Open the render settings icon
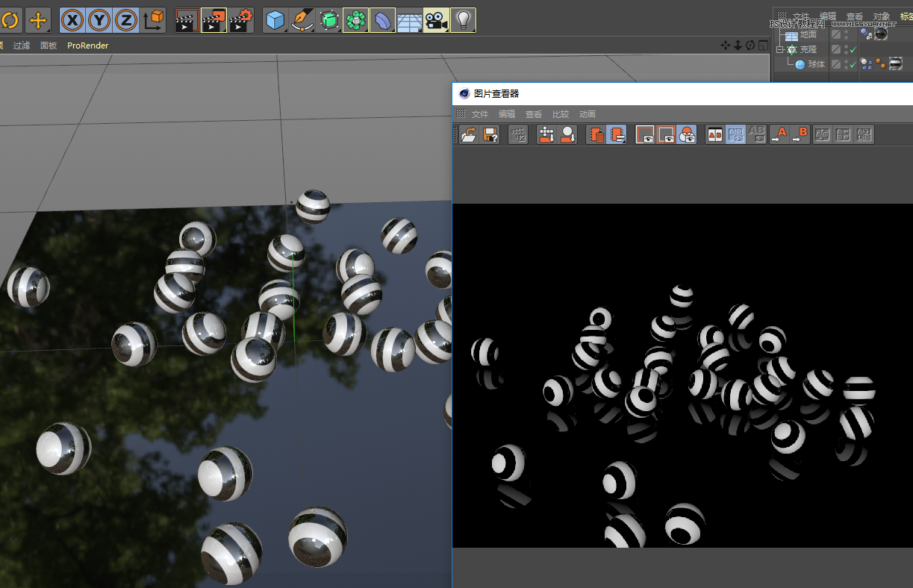Image resolution: width=913 pixels, height=588 pixels. coord(241,20)
